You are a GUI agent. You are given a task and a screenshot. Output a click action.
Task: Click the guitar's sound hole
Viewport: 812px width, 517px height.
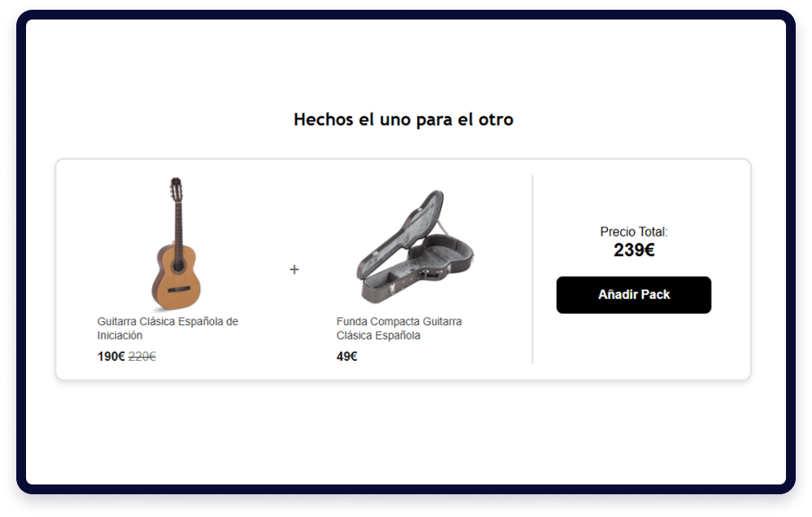(x=179, y=266)
